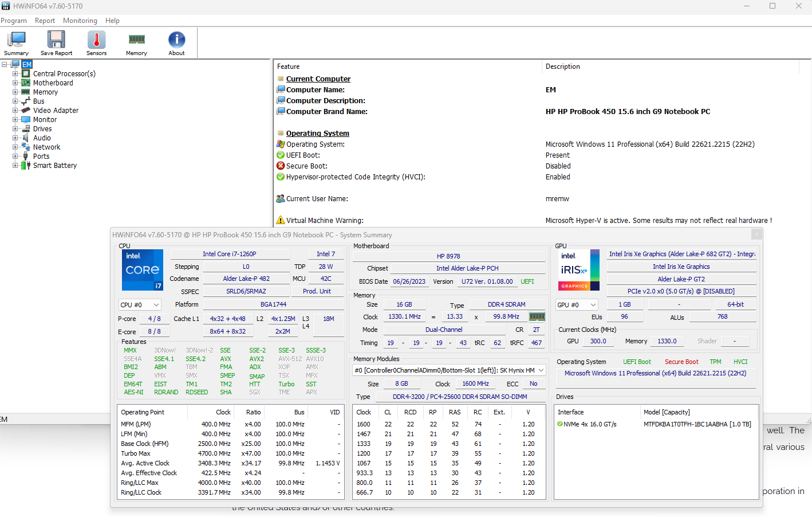
Task: Click the green check icon beside NVMe drive
Action: [x=560, y=425]
